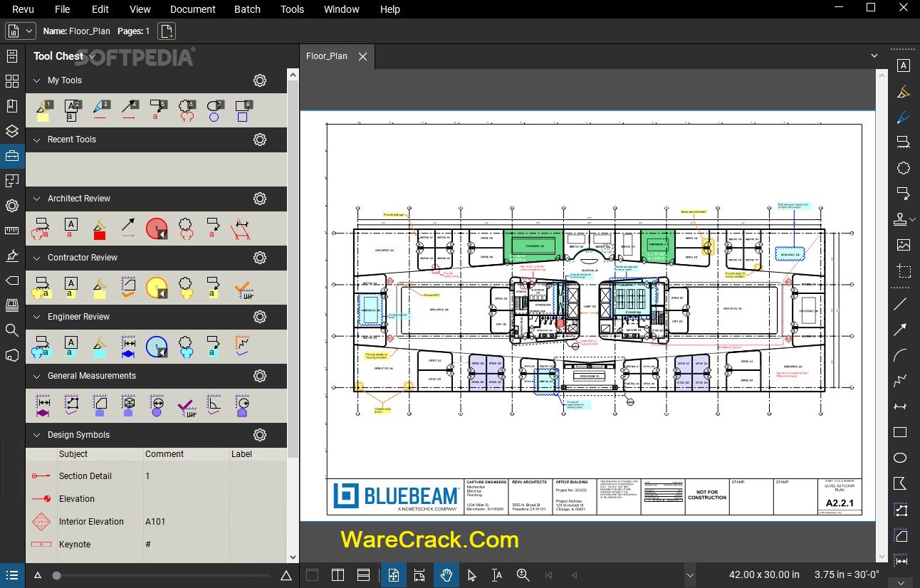Screen dimensions: 920x588
Task: Toggle the Pan hand tool
Action: click(446, 574)
